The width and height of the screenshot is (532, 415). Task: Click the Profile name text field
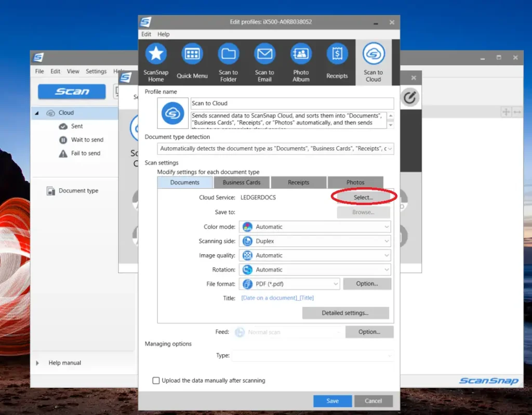292,103
